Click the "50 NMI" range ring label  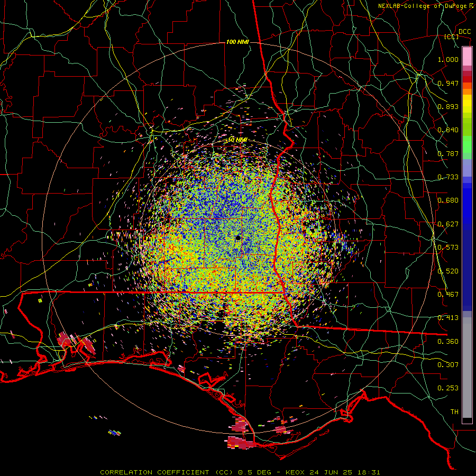237,140
